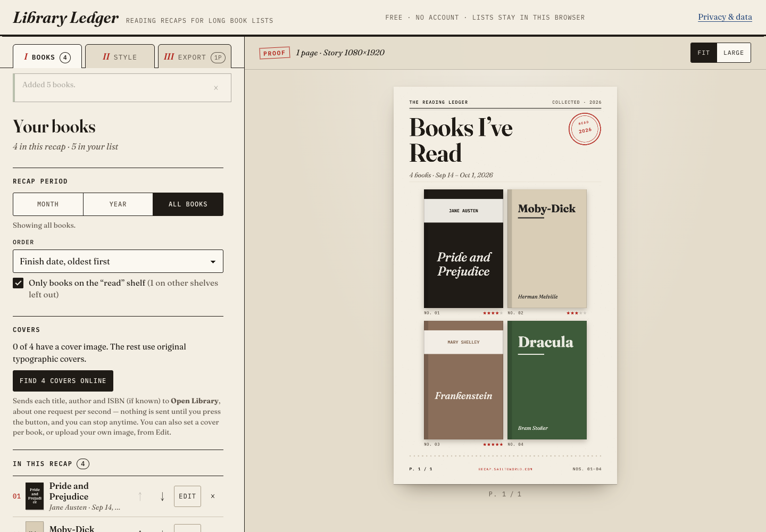Click the "1 page · Story 1080×1920" label
The image size is (766, 532).
pos(340,53)
